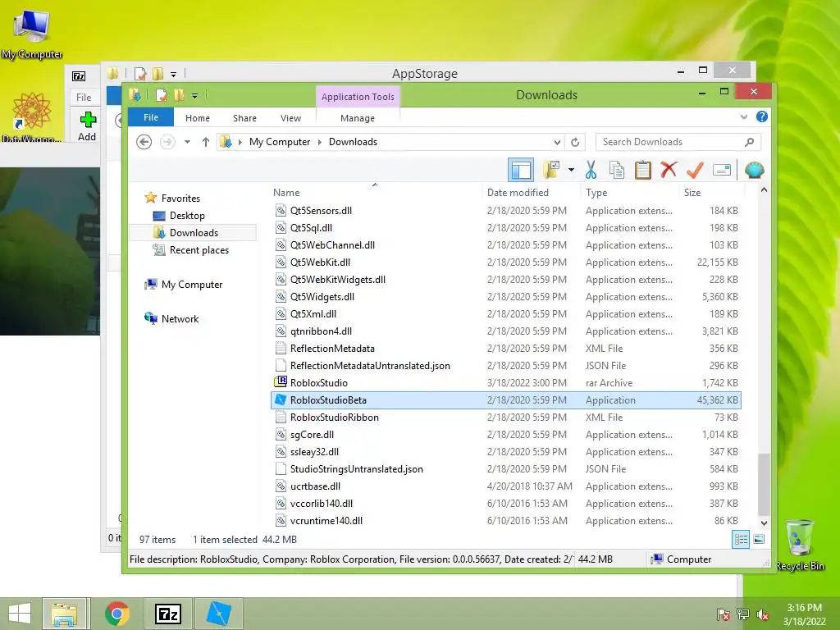Click Add button in the 7-Zip window
The height and width of the screenshot is (630, 840).
(87, 126)
